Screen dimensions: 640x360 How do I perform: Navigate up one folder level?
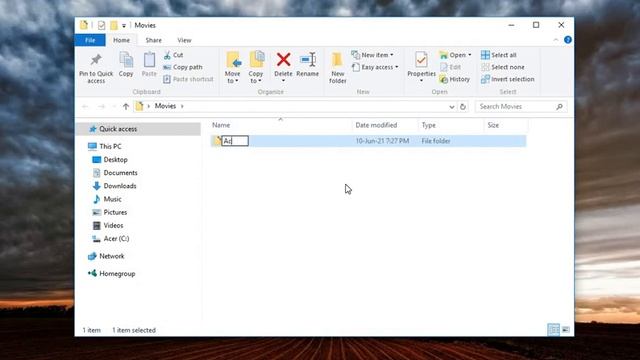pyautogui.click(x=126, y=107)
